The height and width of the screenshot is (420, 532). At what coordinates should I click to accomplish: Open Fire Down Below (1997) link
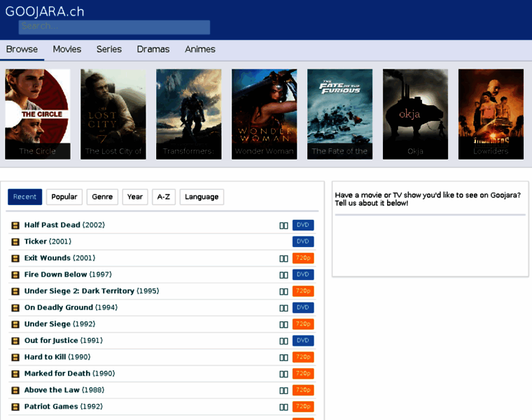[x=68, y=274]
